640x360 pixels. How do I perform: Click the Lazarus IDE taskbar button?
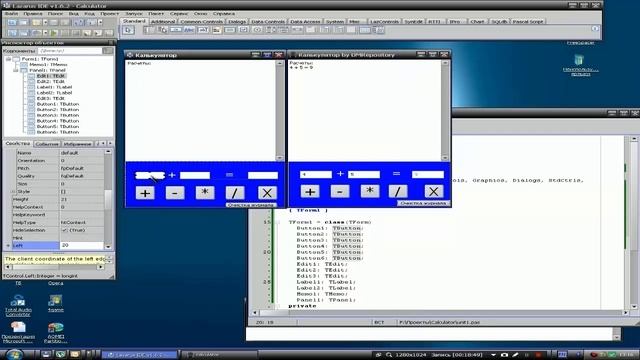pos(139,355)
